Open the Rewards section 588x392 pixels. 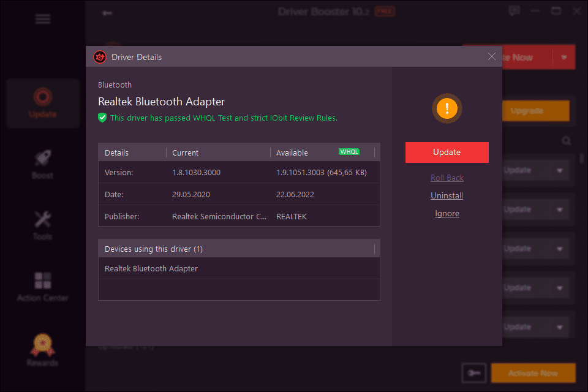pyautogui.click(x=42, y=349)
